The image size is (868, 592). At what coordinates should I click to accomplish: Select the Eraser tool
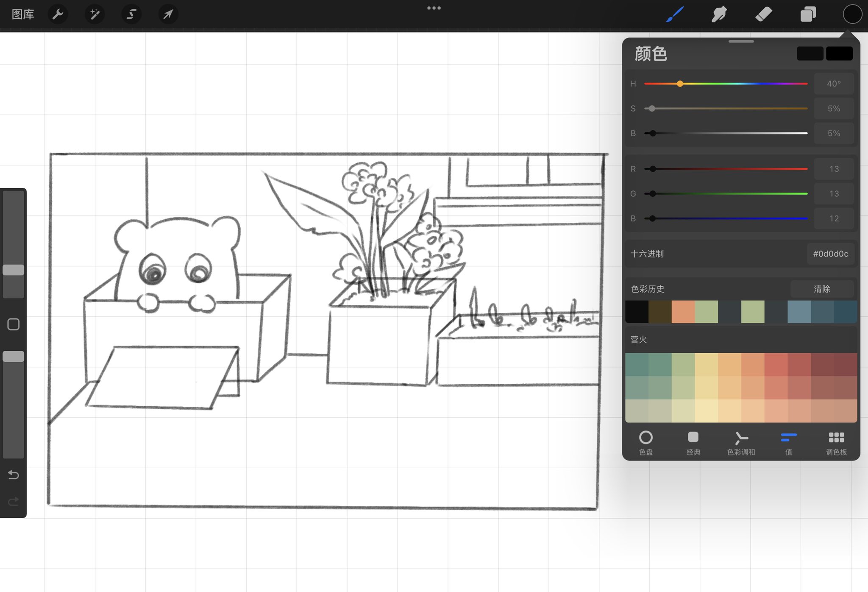click(764, 14)
